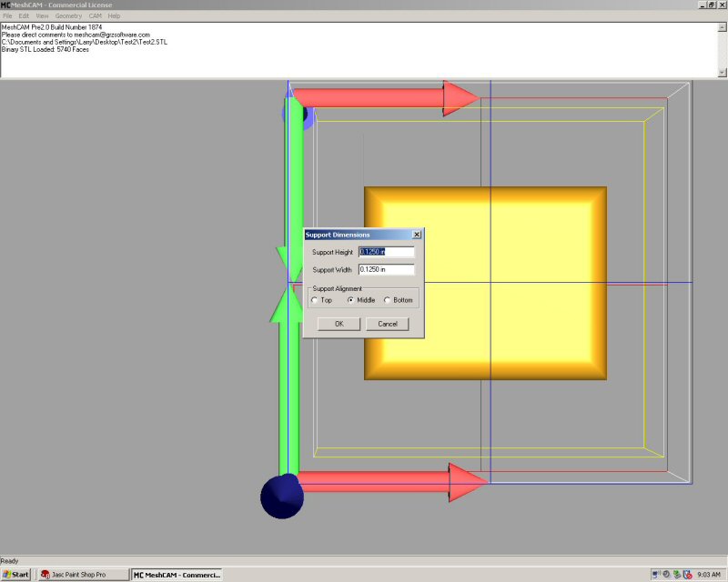The height and width of the screenshot is (582, 728).
Task: Click the dark blue origin sphere
Action: pyautogui.click(x=281, y=497)
